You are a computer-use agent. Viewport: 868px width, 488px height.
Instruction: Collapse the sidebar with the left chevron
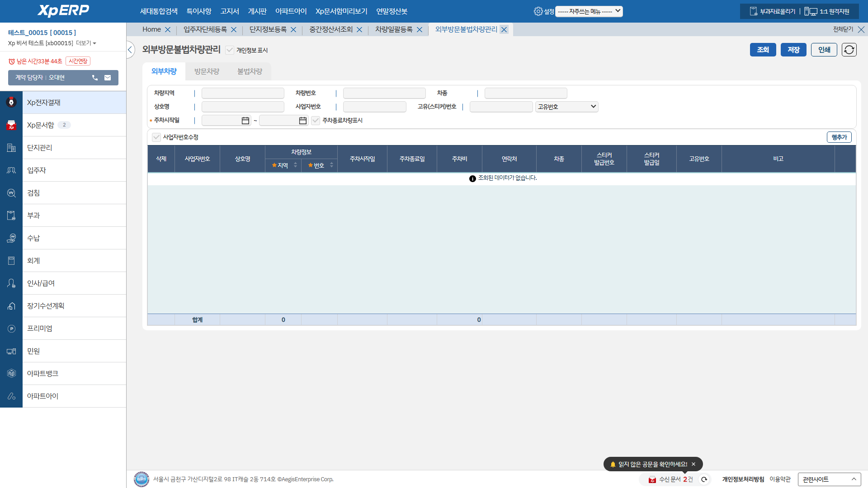pyautogui.click(x=130, y=50)
